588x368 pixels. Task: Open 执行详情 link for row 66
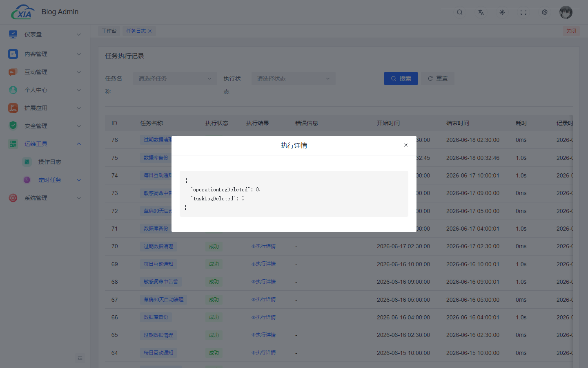[x=263, y=317]
